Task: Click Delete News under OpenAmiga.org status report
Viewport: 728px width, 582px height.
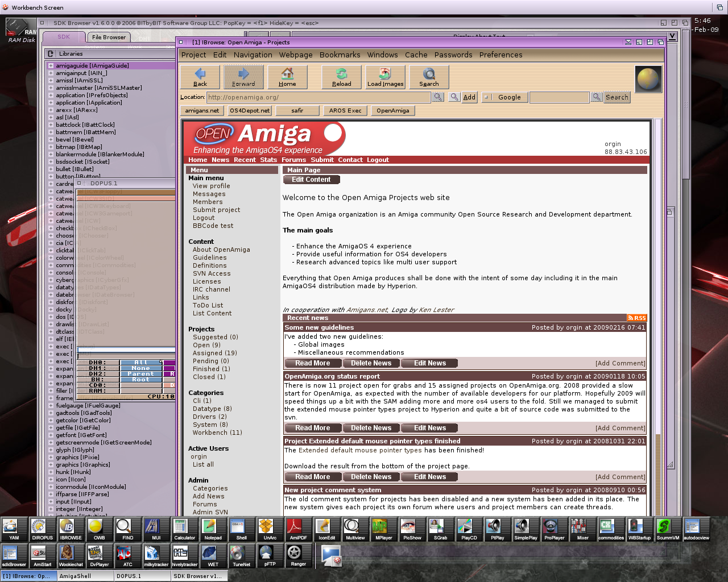Action: point(371,428)
